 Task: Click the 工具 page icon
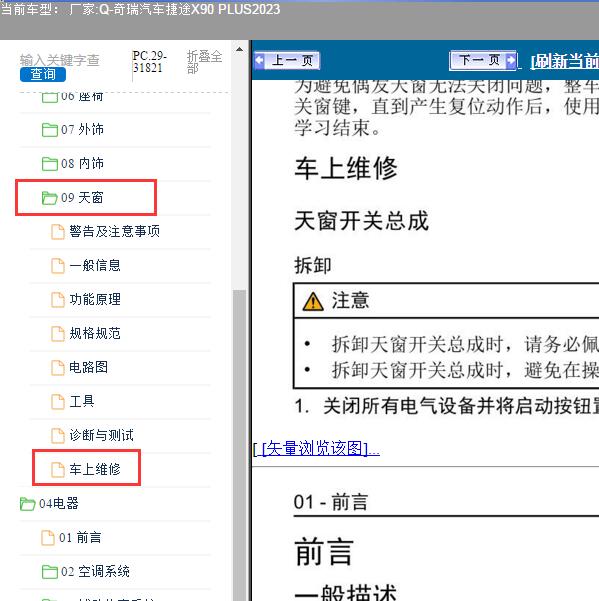(x=58, y=402)
